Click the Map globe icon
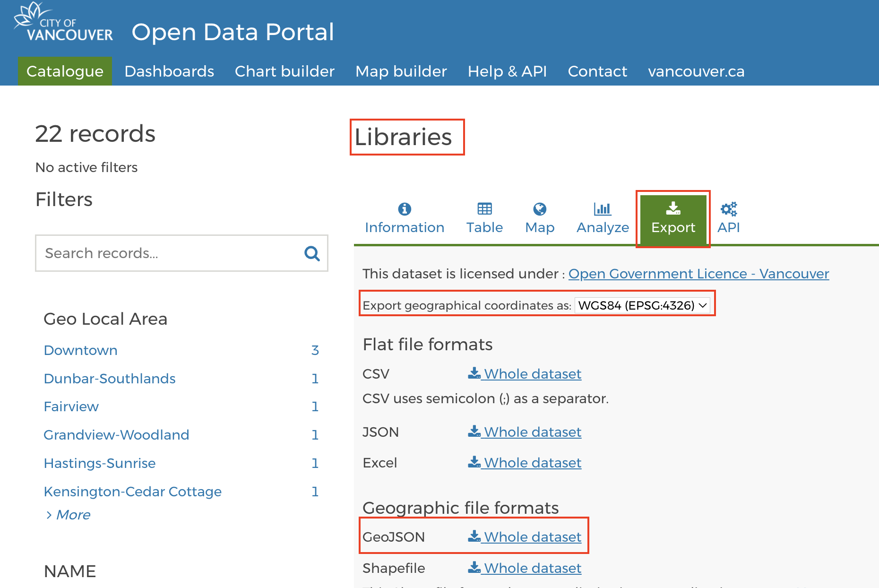This screenshot has height=588, width=879. pyautogui.click(x=540, y=208)
